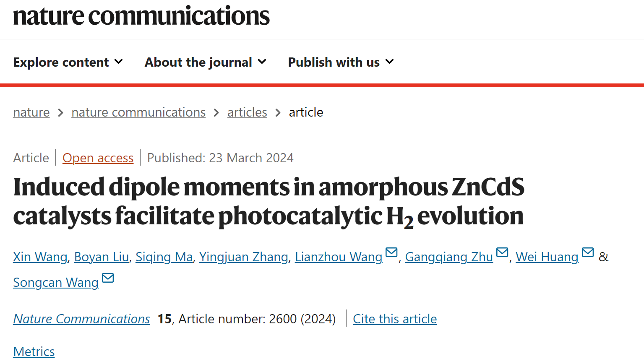The image size is (644, 364).
Task: Expand the Publish with us menu
Action: (341, 62)
